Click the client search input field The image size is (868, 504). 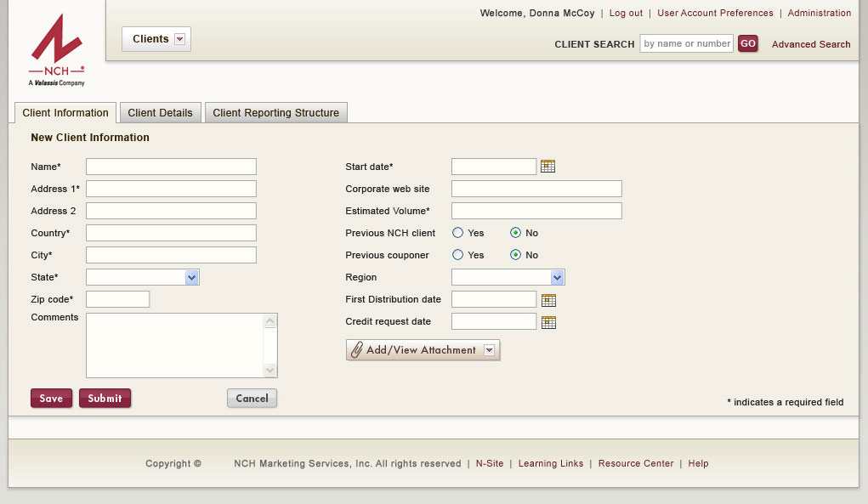pyautogui.click(x=686, y=44)
